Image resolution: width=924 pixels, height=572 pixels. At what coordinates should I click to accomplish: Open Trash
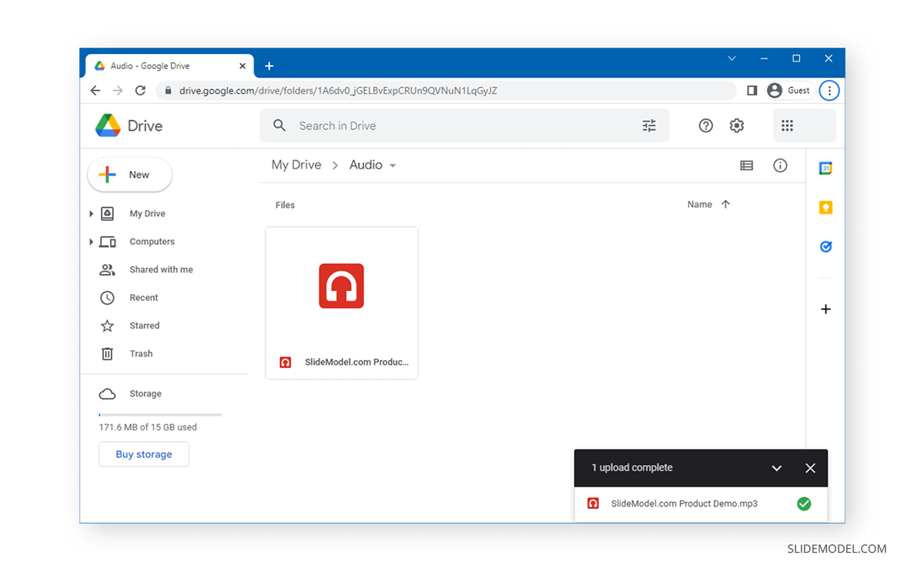pos(141,354)
